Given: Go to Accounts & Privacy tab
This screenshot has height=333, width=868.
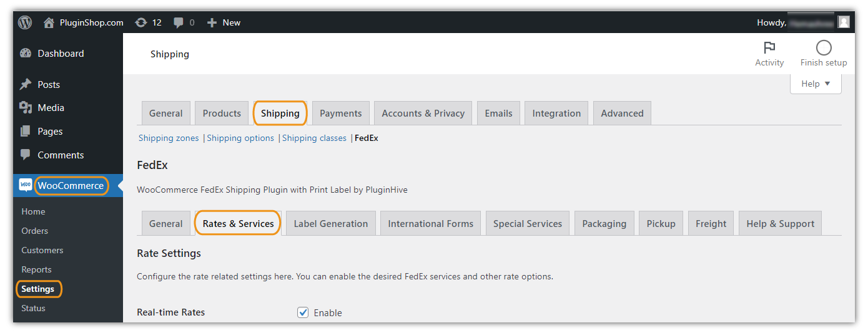Looking at the screenshot, I should 423,113.
